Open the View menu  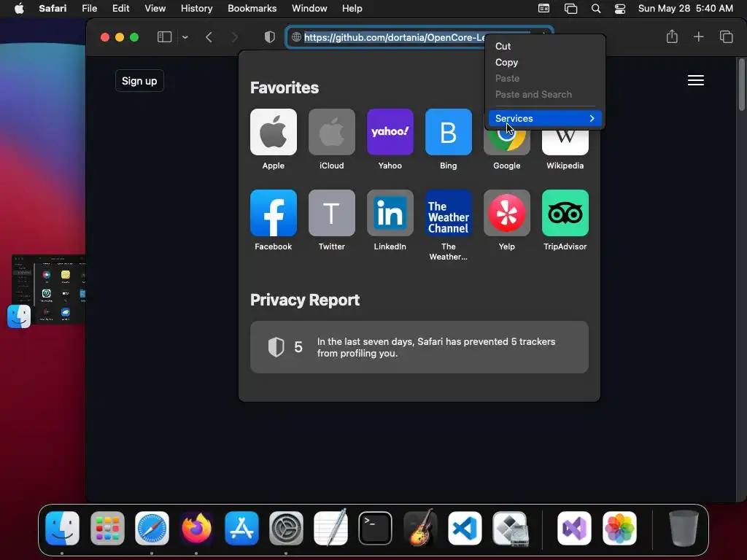tap(155, 9)
